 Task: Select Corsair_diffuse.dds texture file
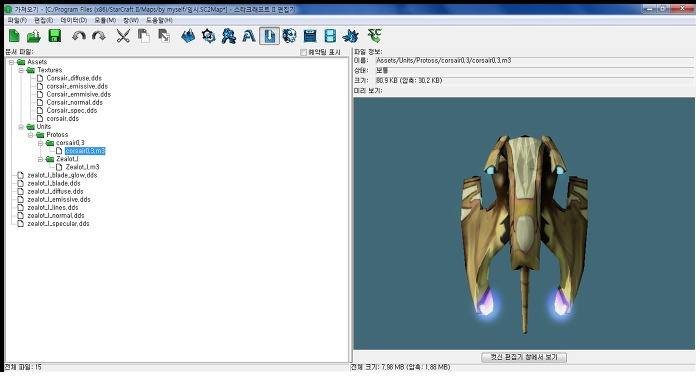click(74, 78)
